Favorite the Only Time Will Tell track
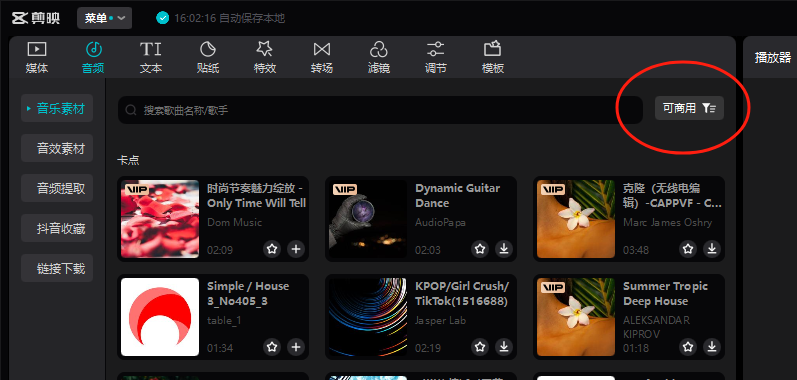Screen dimensions: 797x380 (x=272, y=249)
